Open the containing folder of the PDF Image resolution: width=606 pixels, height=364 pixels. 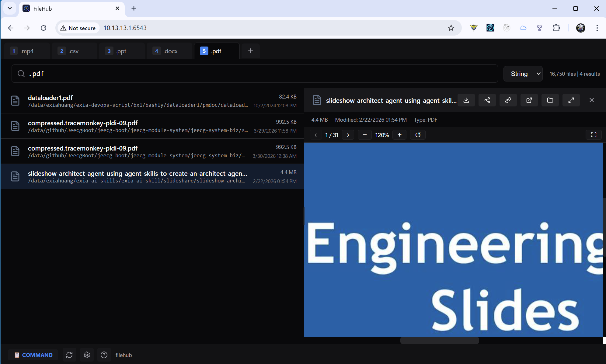[550, 100]
